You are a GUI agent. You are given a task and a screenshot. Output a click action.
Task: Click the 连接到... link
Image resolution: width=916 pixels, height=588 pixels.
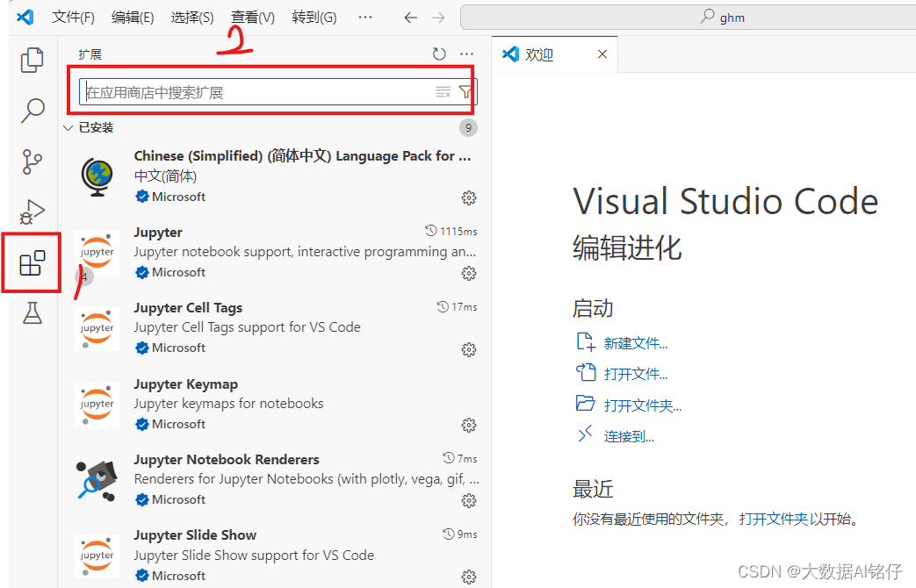click(629, 437)
